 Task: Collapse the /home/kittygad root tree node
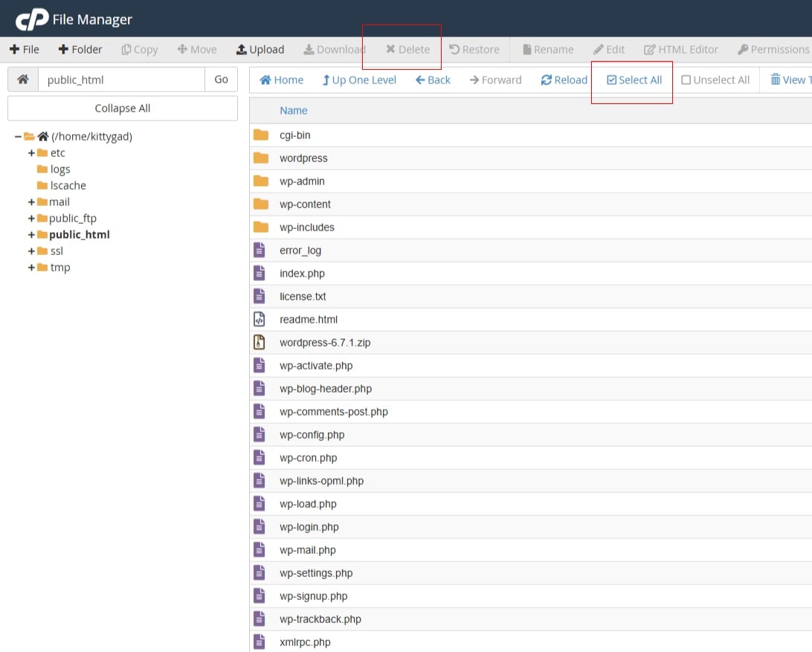18,137
